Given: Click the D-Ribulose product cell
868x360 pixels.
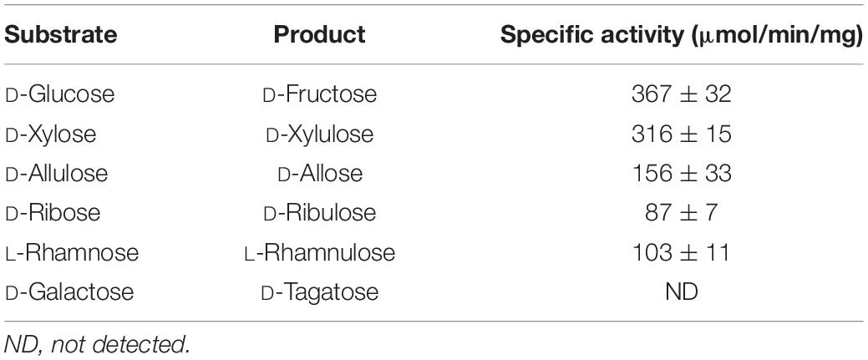Looking at the screenshot, I should (320, 213).
